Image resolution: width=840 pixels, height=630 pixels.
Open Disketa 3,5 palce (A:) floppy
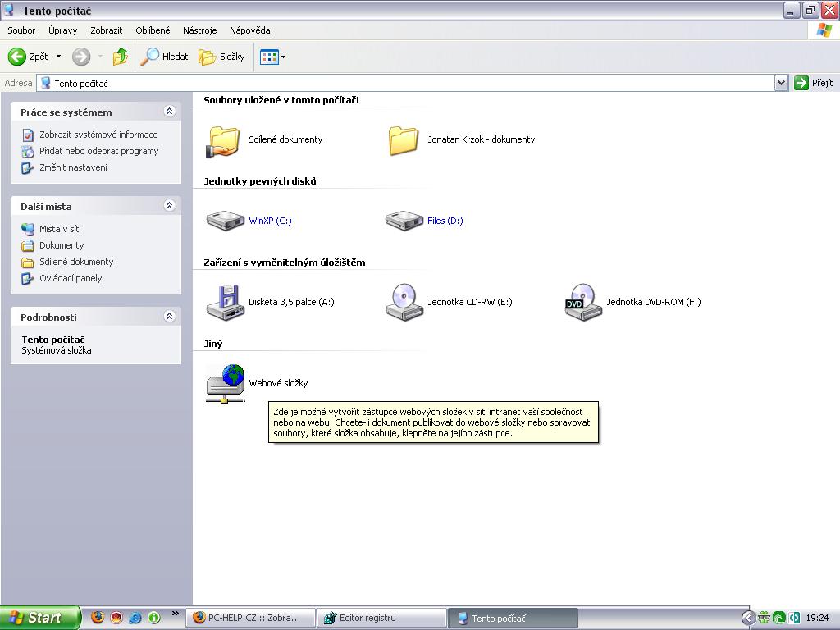coord(225,302)
